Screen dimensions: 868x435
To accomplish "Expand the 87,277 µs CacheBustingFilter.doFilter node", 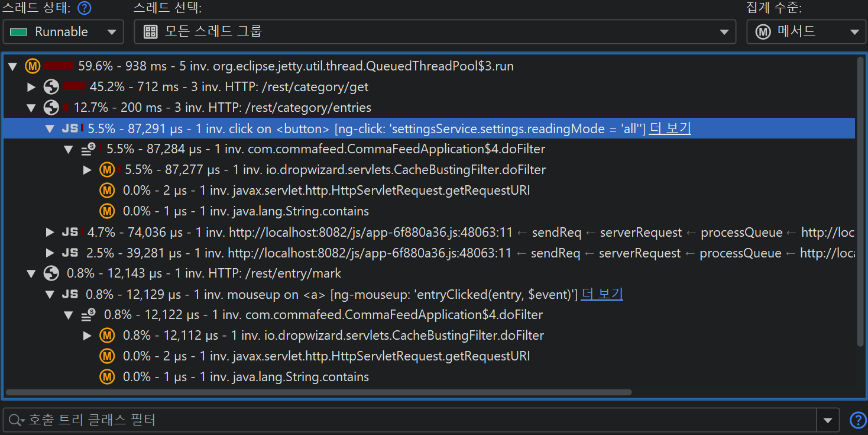I will (88, 170).
